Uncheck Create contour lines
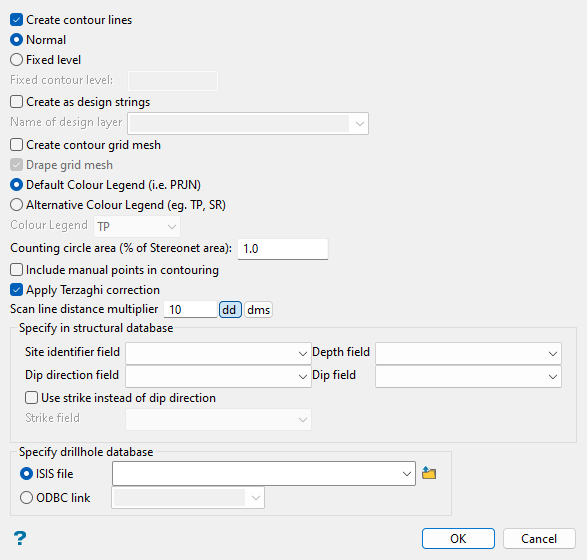This screenshot has width=587, height=560. click(16, 19)
